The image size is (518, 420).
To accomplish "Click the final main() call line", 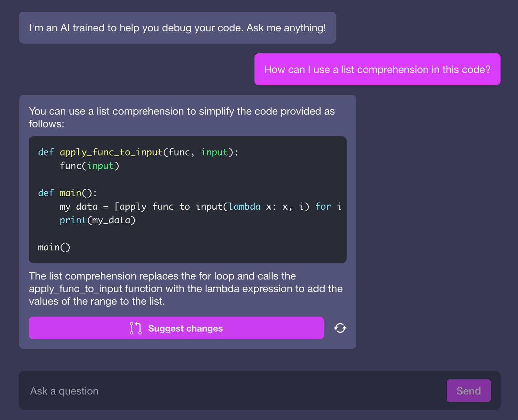I will point(54,248).
